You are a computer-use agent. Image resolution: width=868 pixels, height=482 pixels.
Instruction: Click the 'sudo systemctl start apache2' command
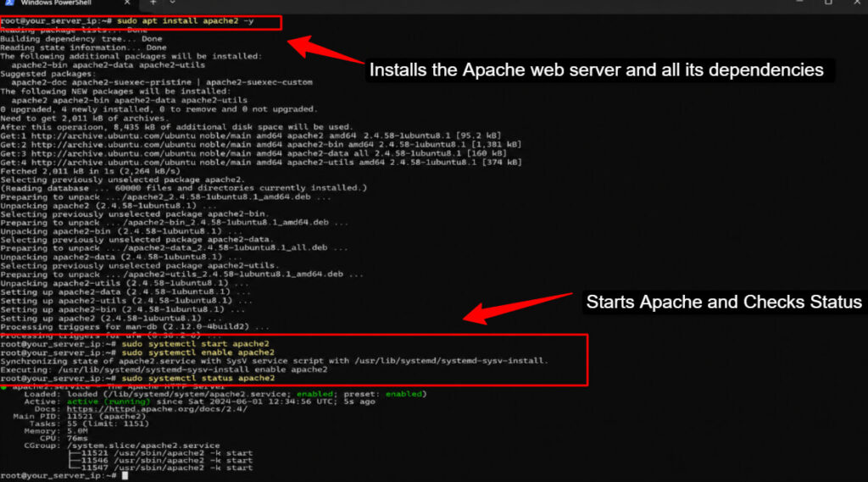[196, 344]
